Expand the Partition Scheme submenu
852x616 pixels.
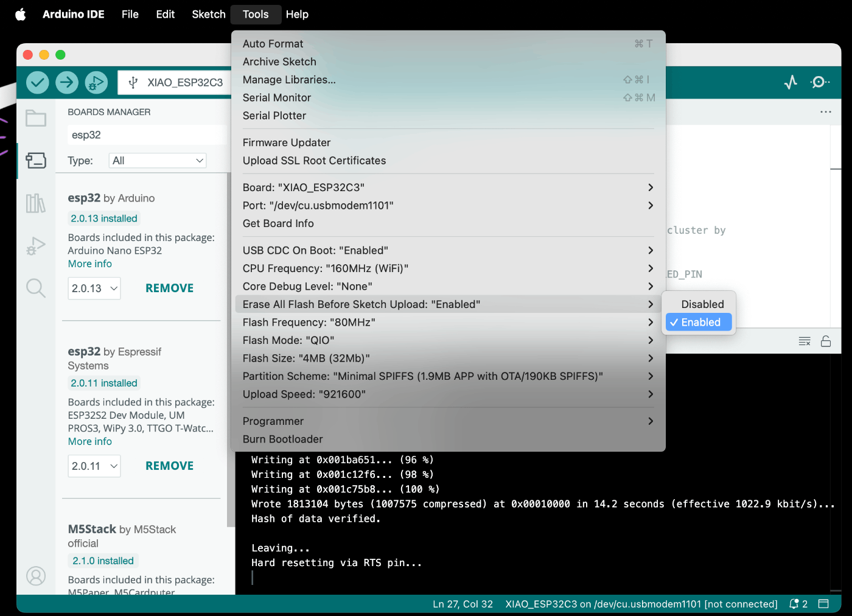point(422,376)
